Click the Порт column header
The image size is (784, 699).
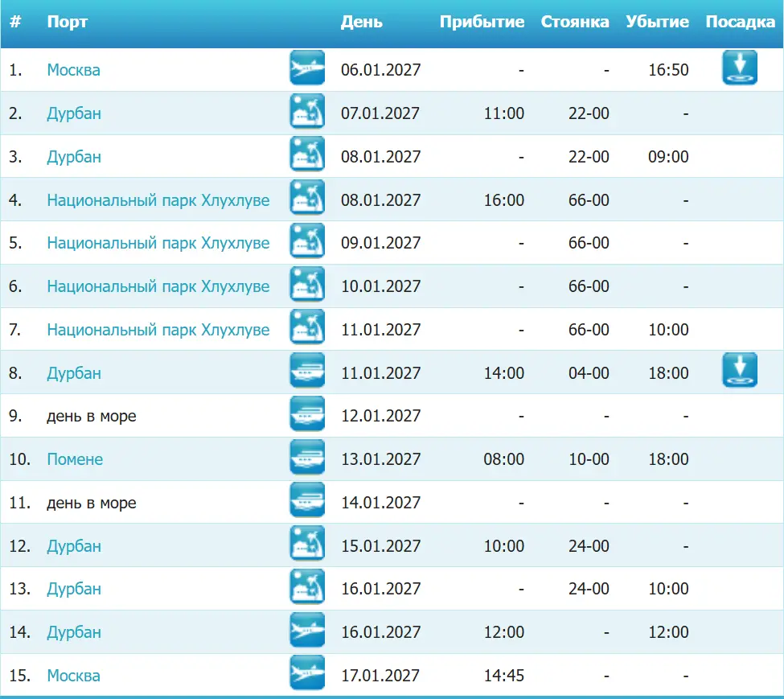(x=68, y=22)
